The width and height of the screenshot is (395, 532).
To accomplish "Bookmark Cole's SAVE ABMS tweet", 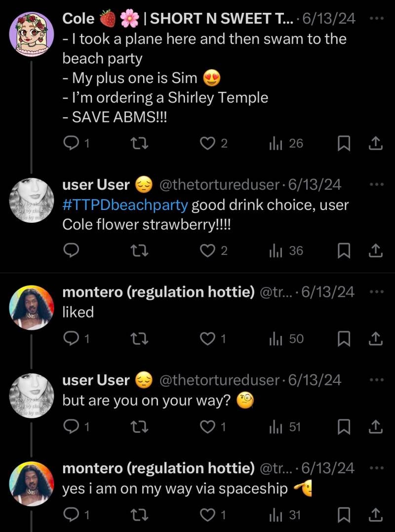I will point(344,143).
